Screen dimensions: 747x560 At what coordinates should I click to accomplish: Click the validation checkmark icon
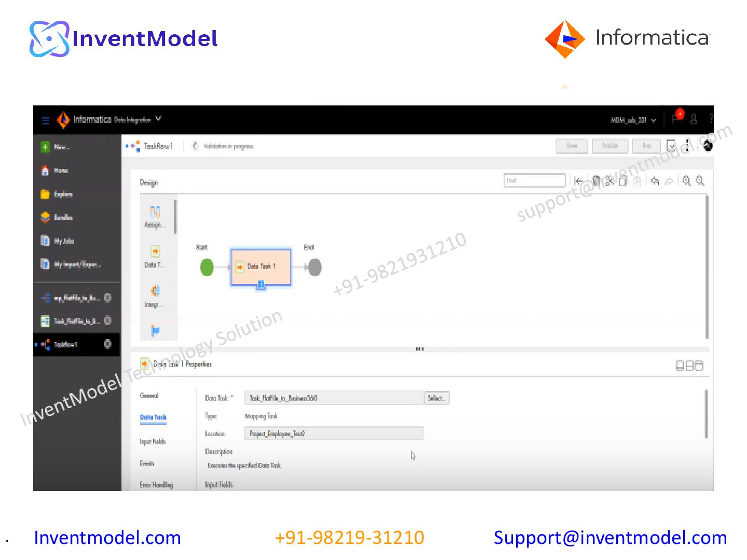coord(671,146)
